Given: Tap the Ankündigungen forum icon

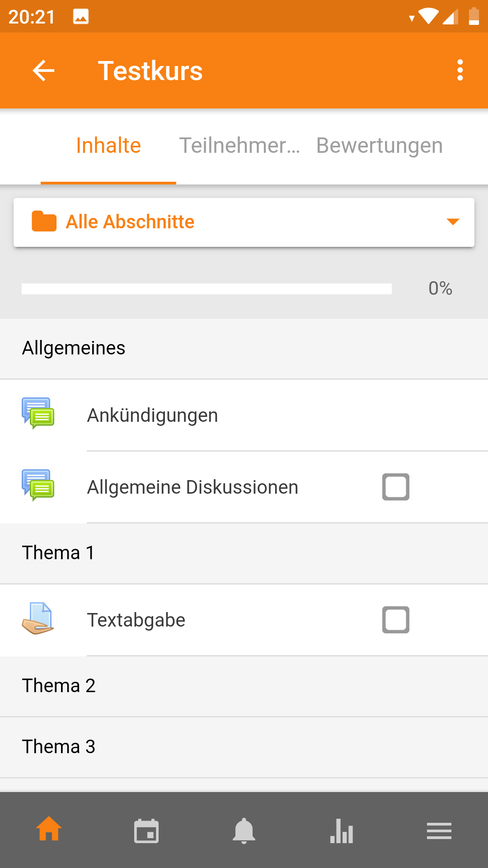Looking at the screenshot, I should (x=38, y=413).
